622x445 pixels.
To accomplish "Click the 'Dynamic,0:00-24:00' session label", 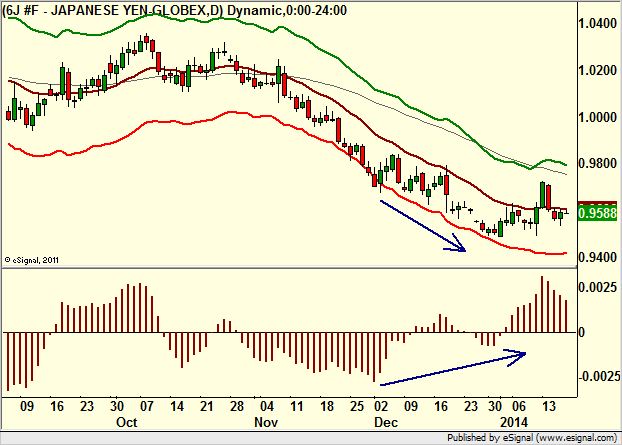I will coord(287,10).
